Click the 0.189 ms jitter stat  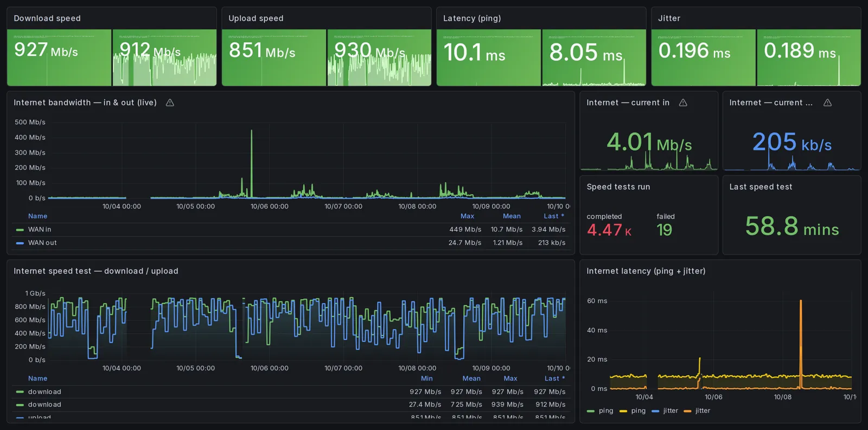click(x=800, y=51)
